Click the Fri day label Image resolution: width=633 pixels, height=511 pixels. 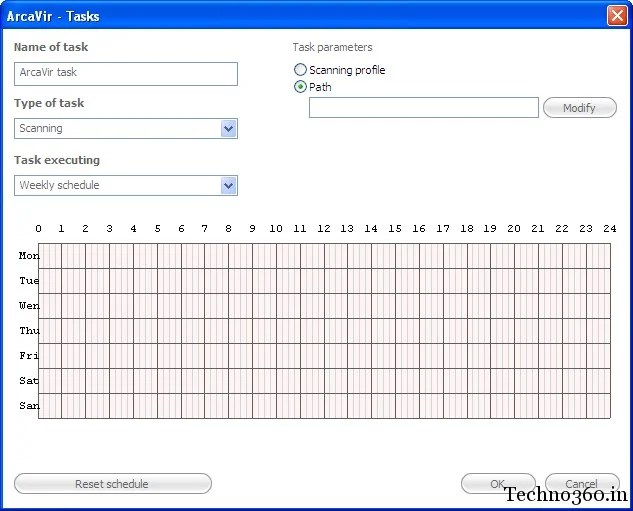coord(29,356)
